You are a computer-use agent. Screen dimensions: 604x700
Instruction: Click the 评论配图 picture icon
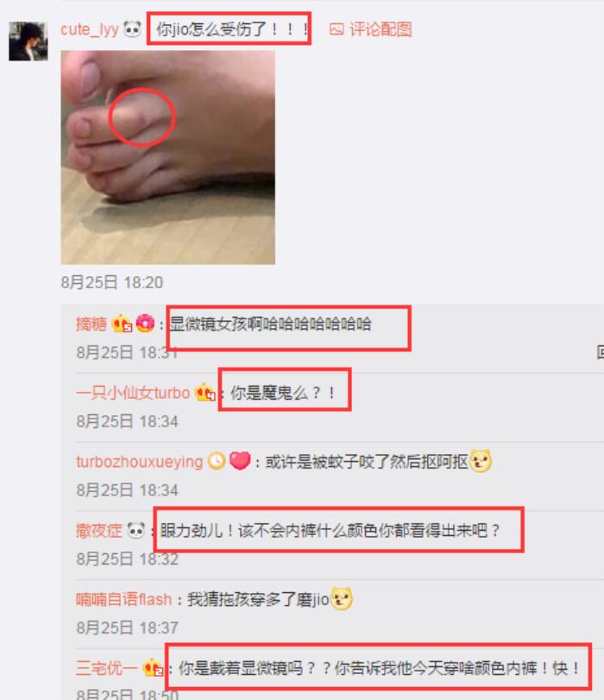click(x=337, y=29)
